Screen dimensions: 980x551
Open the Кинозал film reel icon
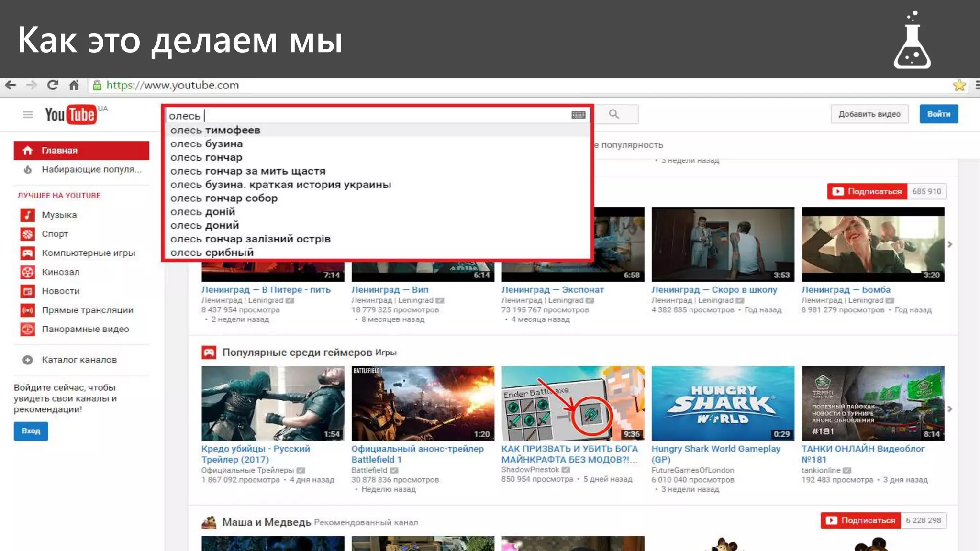[28, 272]
